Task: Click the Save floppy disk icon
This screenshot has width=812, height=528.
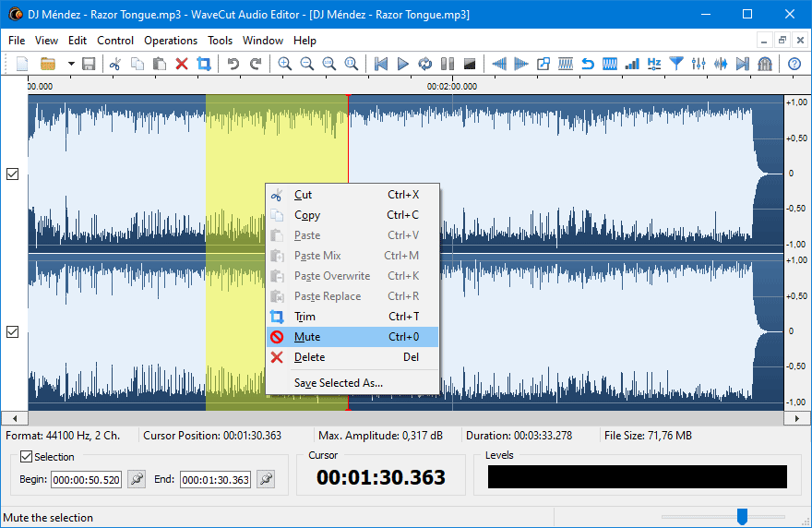Action: pos(89,64)
